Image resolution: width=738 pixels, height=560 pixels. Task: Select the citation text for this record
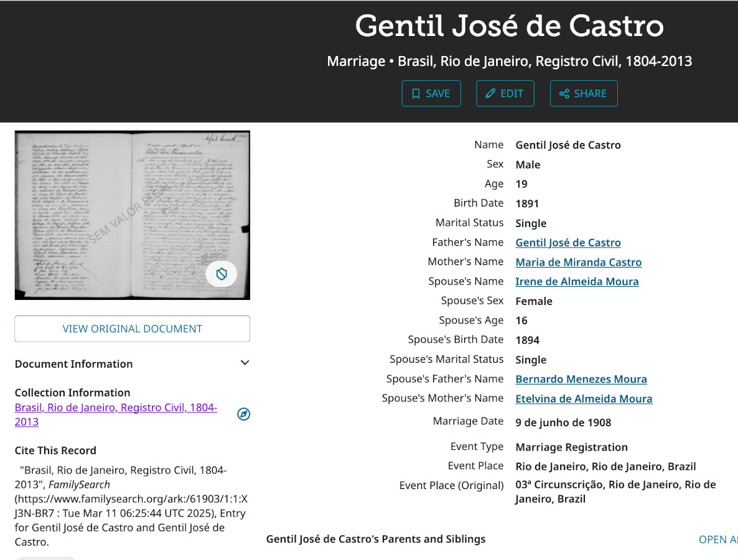pyautogui.click(x=131, y=506)
